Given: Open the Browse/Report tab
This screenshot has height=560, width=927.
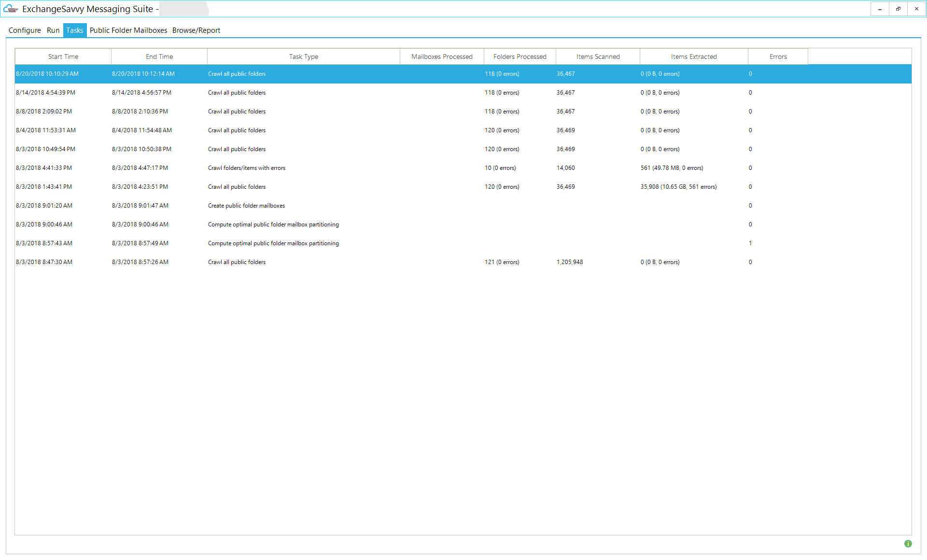Looking at the screenshot, I should tap(196, 30).
